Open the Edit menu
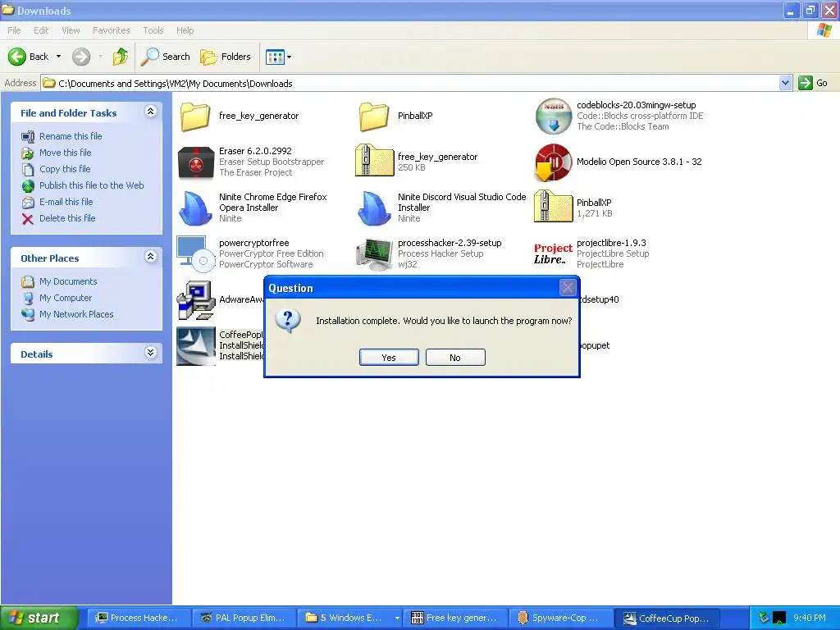The image size is (840, 630). [x=41, y=30]
